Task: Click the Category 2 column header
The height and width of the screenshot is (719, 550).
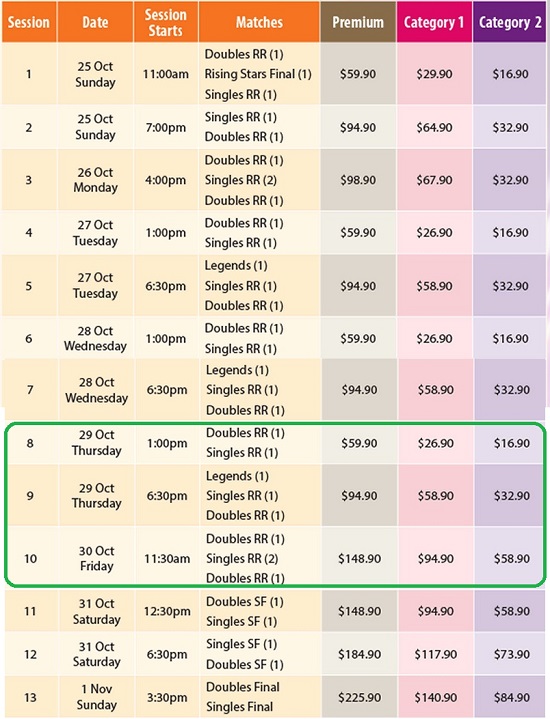Action: (510, 22)
